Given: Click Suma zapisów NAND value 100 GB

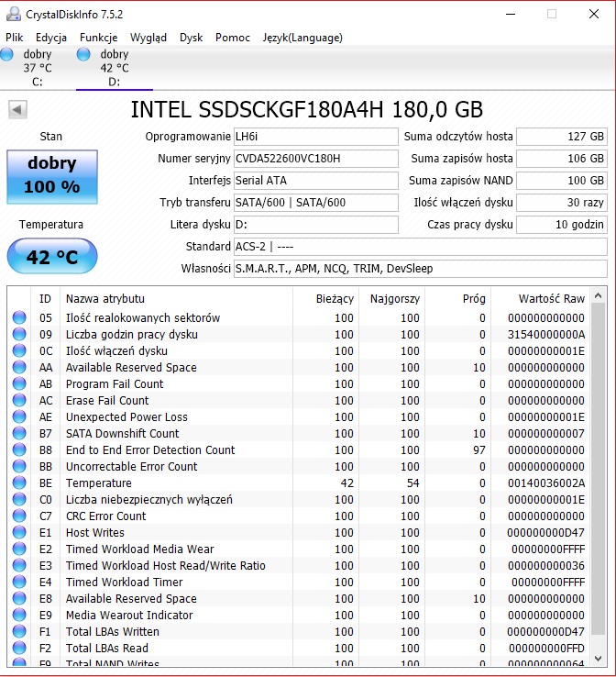Looking at the screenshot, I should 562,181.
